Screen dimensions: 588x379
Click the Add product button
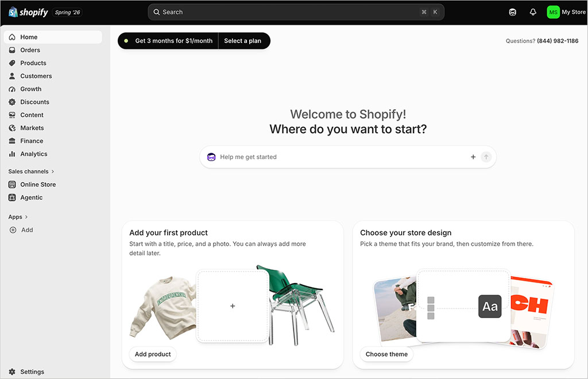point(153,354)
